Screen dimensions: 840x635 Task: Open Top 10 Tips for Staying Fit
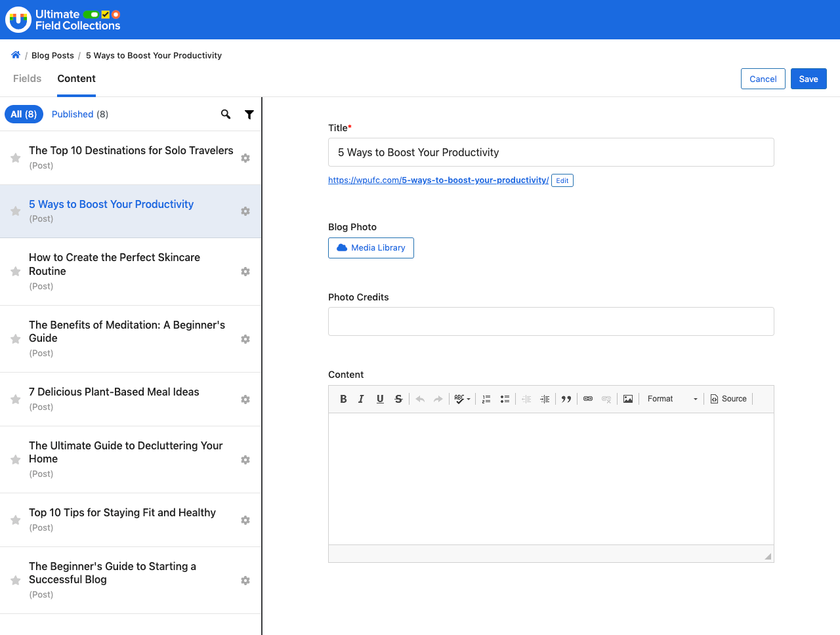[x=122, y=513]
